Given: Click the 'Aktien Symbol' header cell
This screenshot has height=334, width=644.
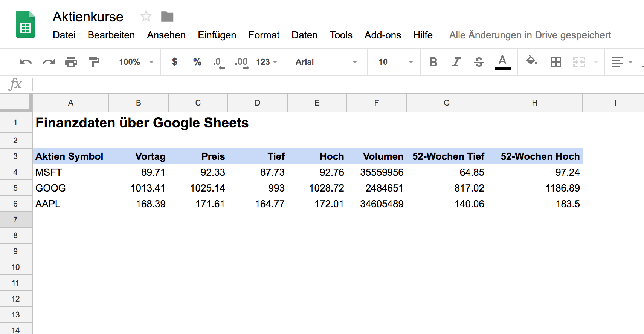Looking at the screenshot, I should click(x=71, y=156).
